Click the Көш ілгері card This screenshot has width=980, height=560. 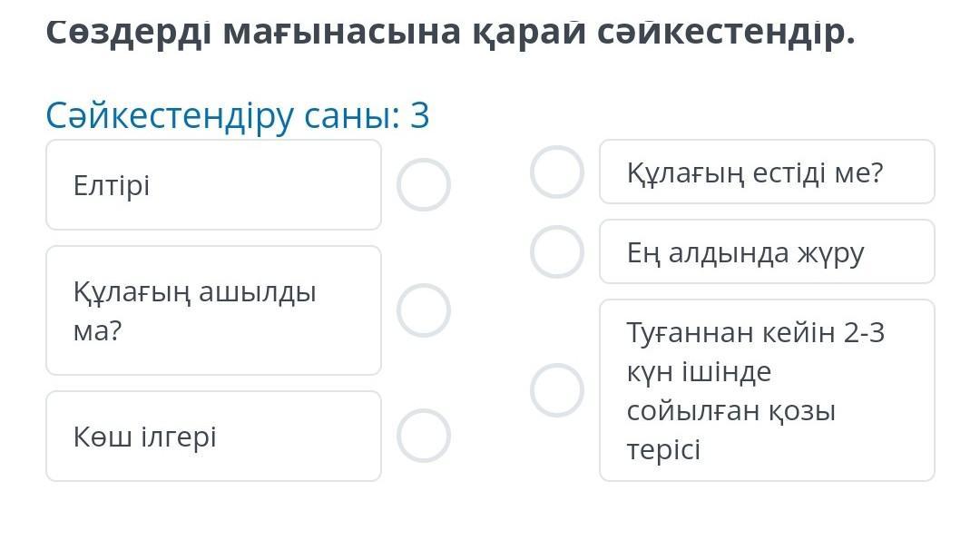pos(213,437)
